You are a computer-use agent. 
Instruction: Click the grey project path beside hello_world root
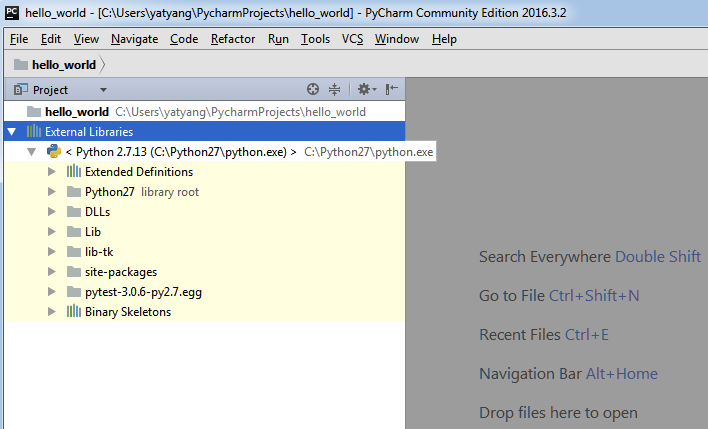[x=240, y=112]
